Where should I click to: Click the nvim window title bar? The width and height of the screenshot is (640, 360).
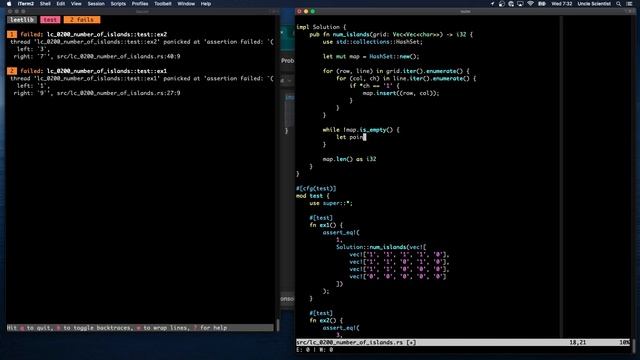[x=465, y=11]
